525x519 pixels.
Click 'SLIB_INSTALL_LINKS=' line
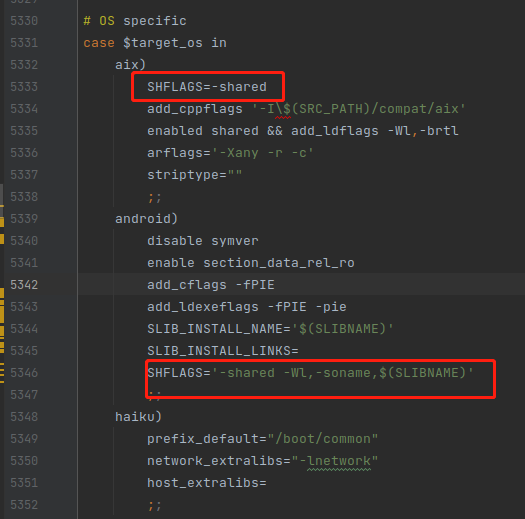(223, 351)
